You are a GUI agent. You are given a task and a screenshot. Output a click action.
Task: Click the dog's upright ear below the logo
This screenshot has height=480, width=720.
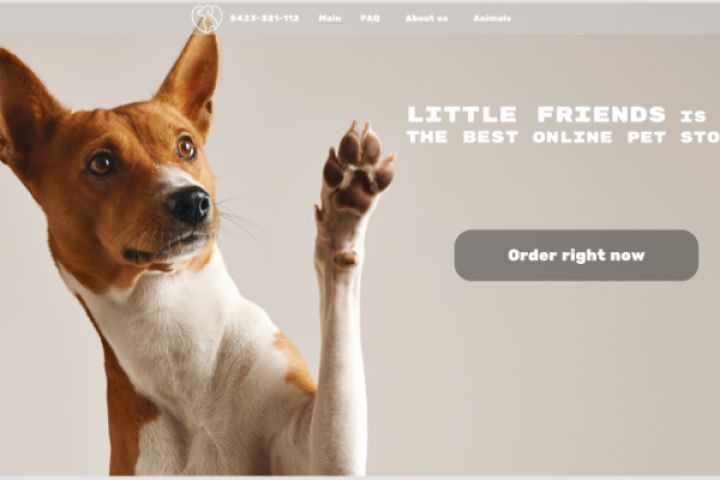[x=191, y=78]
